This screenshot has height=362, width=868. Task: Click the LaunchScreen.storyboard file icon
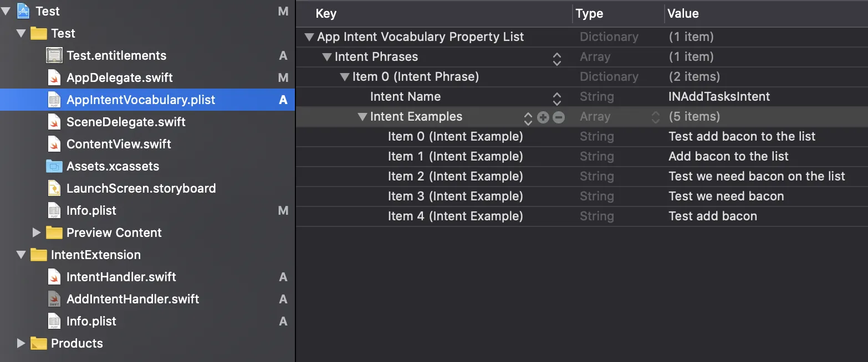tap(54, 188)
